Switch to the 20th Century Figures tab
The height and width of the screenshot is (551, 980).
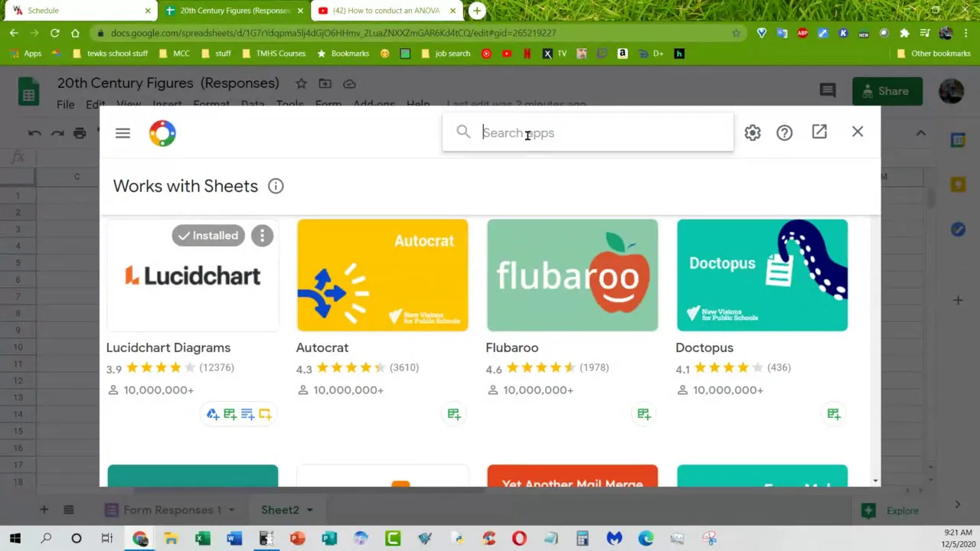[235, 11]
